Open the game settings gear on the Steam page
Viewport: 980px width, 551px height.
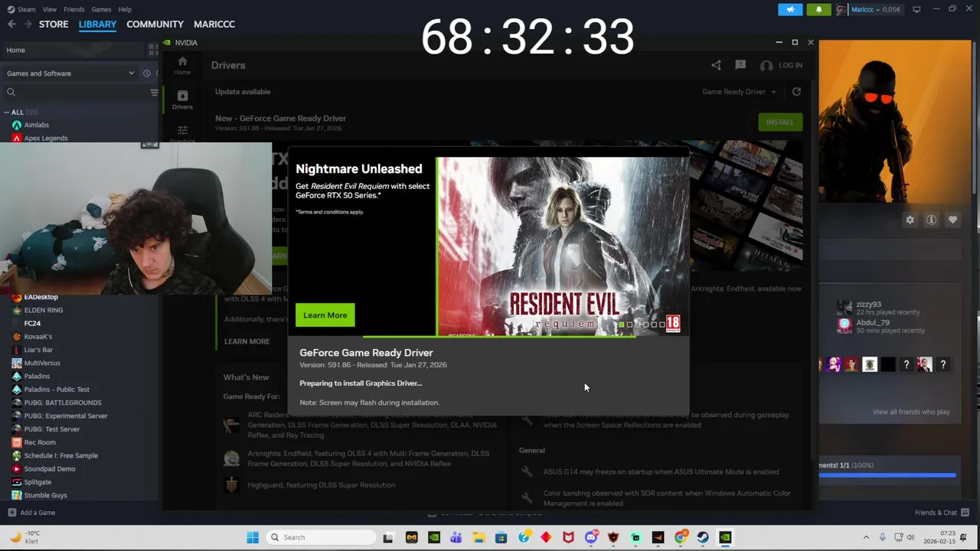click(x=910, y=220)
